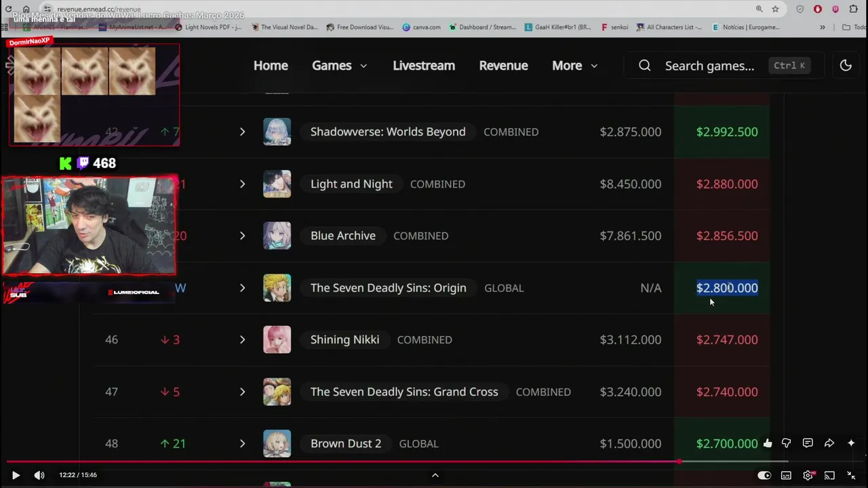Click the Grand Cross game icon
Image resolution: width=868 pixels, height=488 pixels.
pos(277,392)
